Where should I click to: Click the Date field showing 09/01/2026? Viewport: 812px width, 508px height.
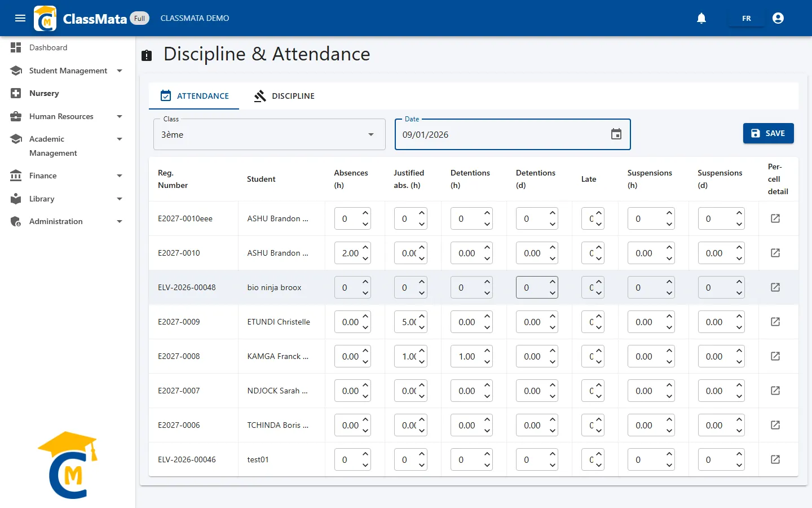(x=513, y=134)
